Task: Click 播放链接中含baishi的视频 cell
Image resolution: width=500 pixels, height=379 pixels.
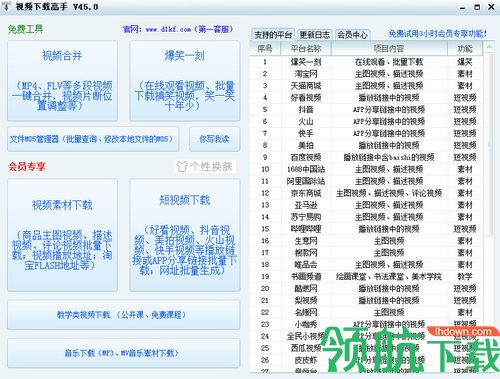Action: tap(389, 157)
